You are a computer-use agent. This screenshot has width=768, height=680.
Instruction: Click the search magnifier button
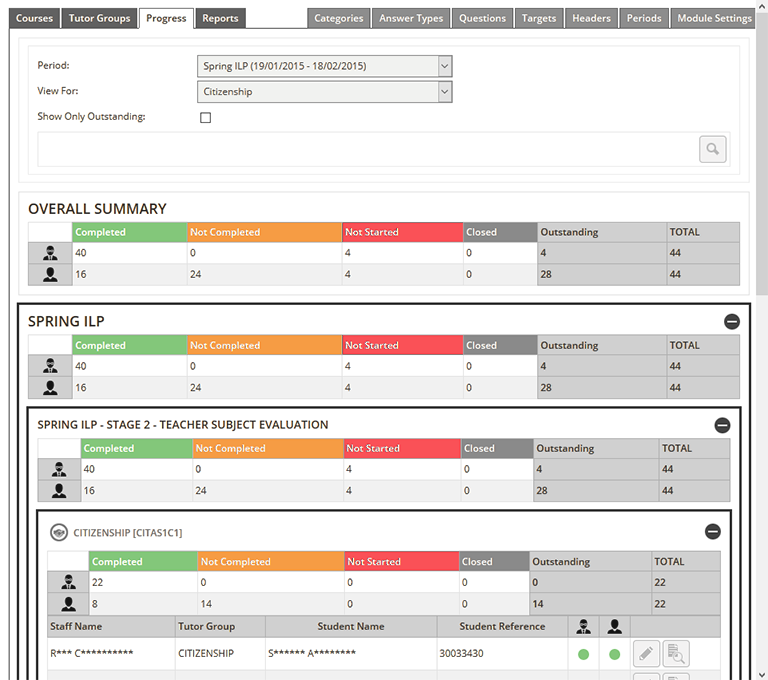[x=712, y=149]
